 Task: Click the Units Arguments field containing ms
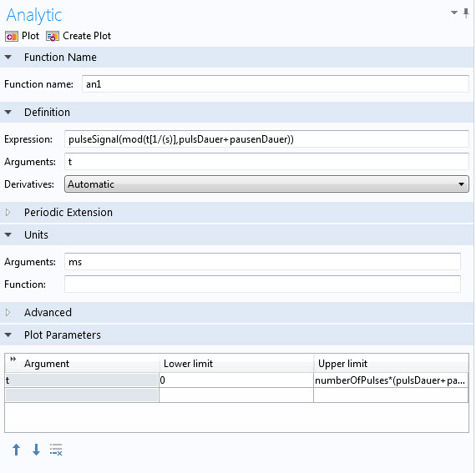tap(262, 262)
